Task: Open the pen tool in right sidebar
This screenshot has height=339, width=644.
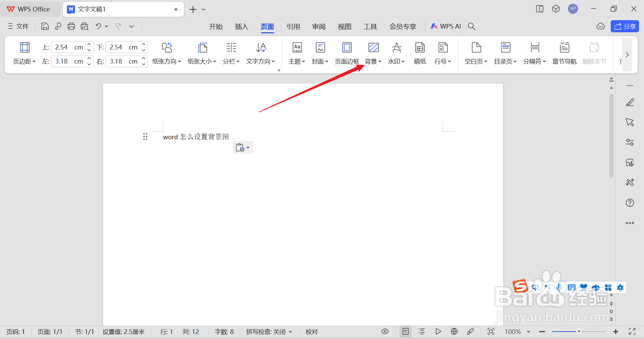Action: coord(630,102)
